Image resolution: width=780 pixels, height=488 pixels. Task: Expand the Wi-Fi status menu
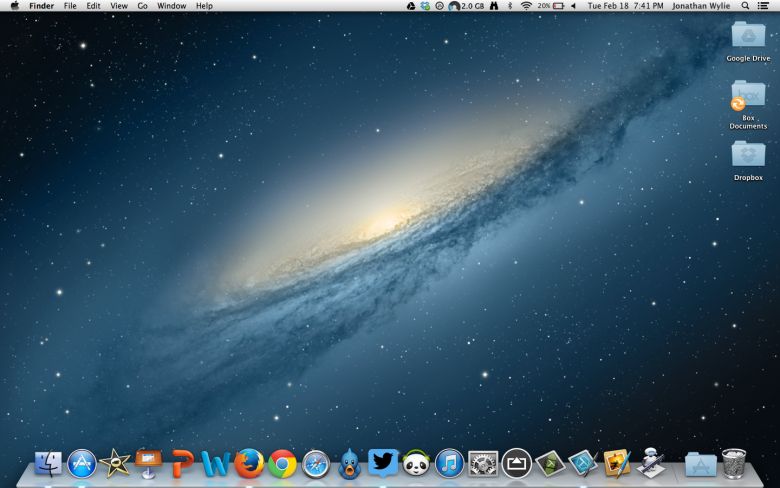(526, 6)
